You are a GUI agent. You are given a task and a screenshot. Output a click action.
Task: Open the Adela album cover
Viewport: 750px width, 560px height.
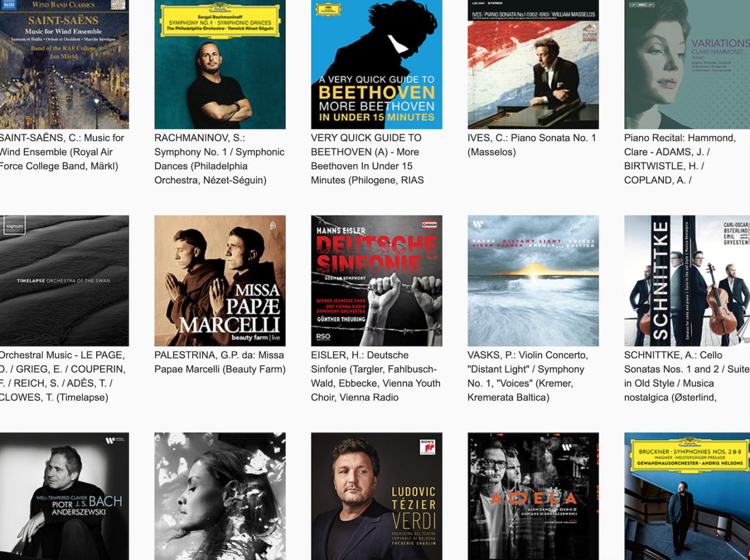click(532, 497)
